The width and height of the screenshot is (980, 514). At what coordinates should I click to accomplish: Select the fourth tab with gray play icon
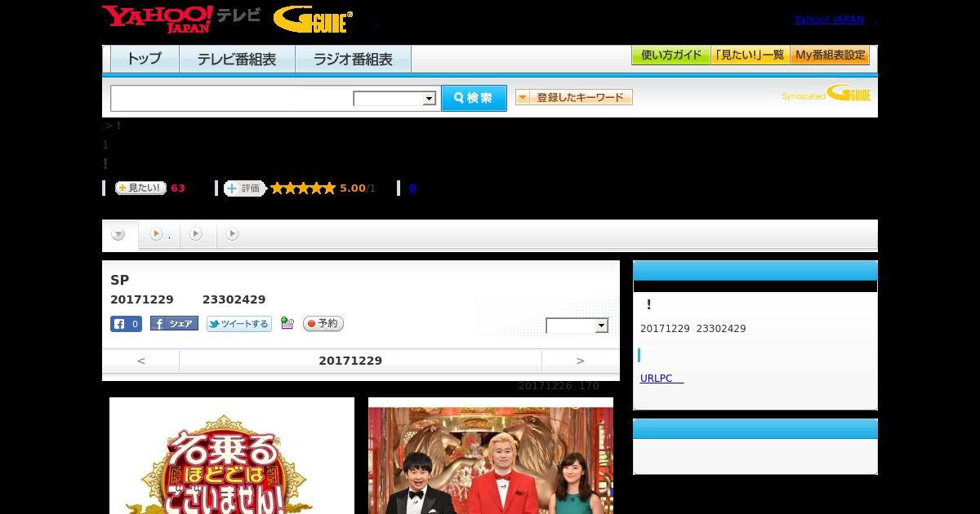(x=233, y=234)
